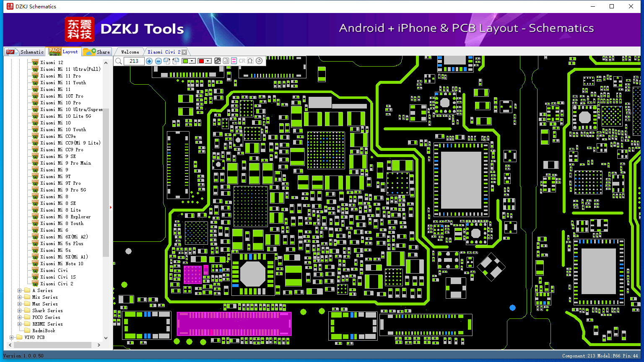Click the PADS icon for Xiaomi Civi 1S
This screenshot has height=362, width=644.
(x=35, y=277)
